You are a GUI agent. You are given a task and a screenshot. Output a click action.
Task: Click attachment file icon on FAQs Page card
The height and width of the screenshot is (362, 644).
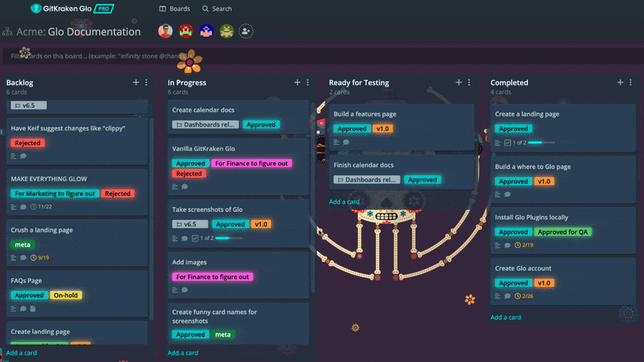pos(34,308)
